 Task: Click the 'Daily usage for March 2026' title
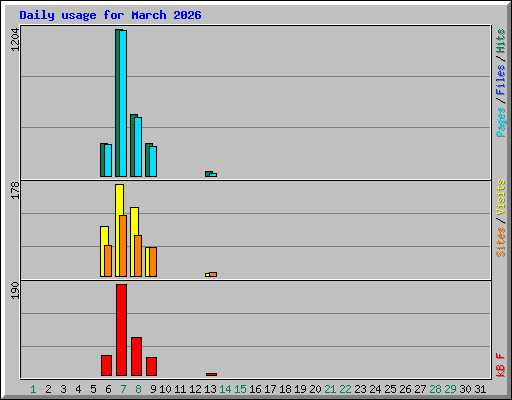110,15
